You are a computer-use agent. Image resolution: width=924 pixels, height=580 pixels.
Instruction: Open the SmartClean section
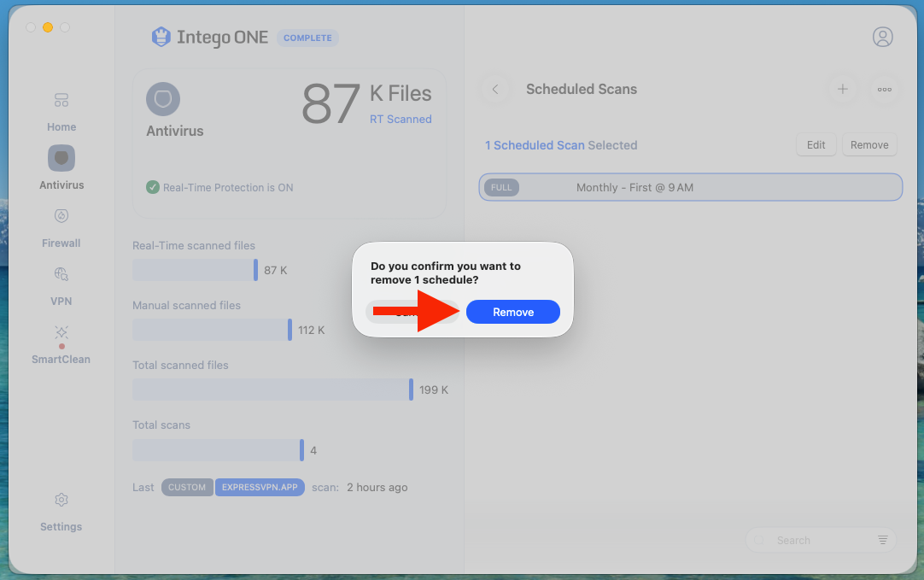(61, 345)
